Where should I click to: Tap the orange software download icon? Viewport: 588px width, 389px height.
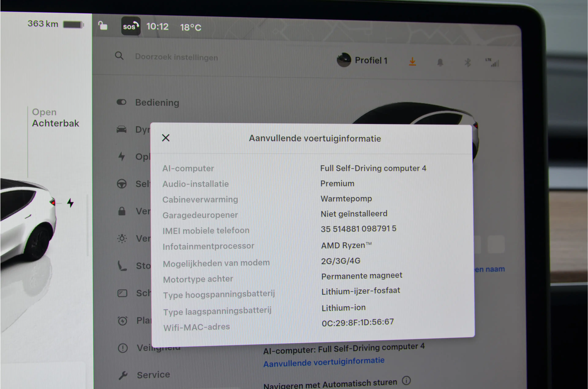click(x=412, y=62)
